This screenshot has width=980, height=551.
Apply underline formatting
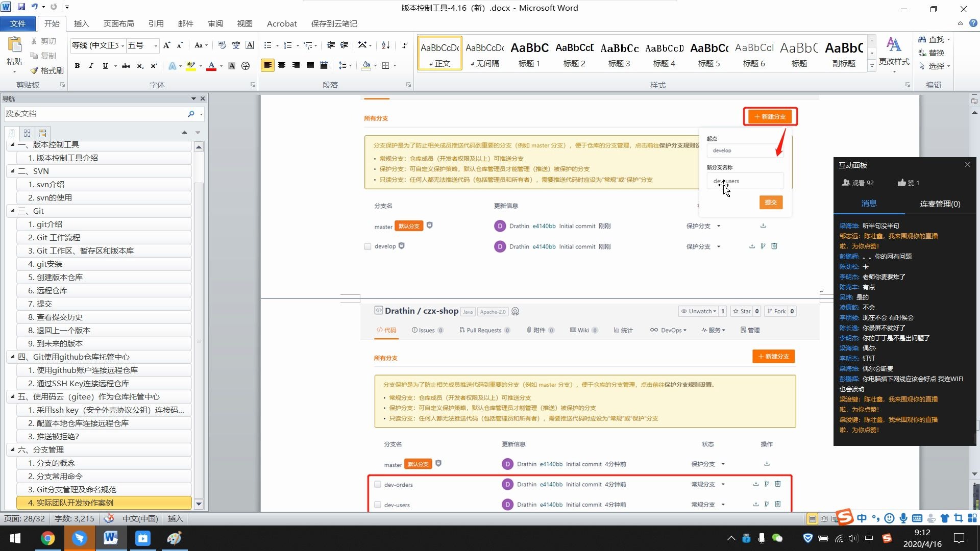[x=105, y=66]
